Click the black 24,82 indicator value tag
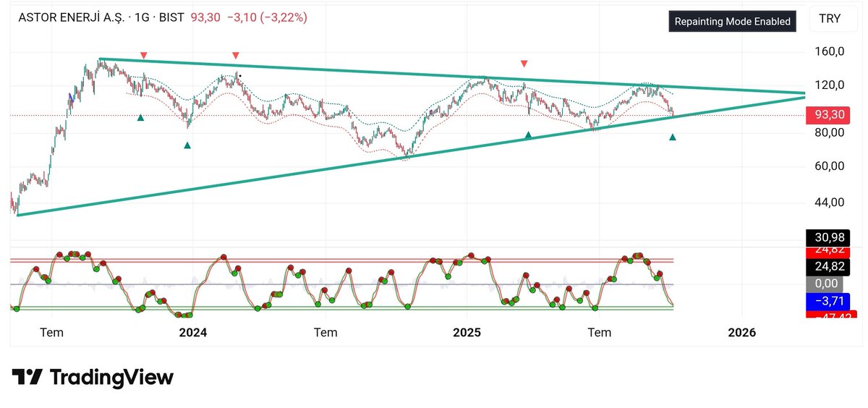 [830, 266]
